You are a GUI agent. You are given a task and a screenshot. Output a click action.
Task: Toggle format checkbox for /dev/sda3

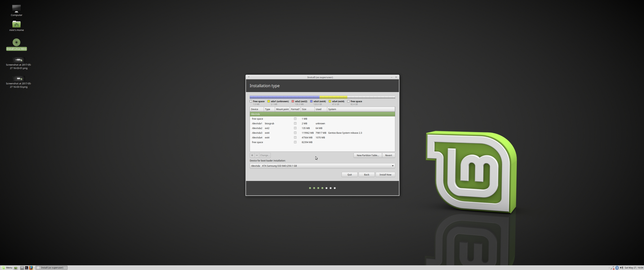(295, 133)
